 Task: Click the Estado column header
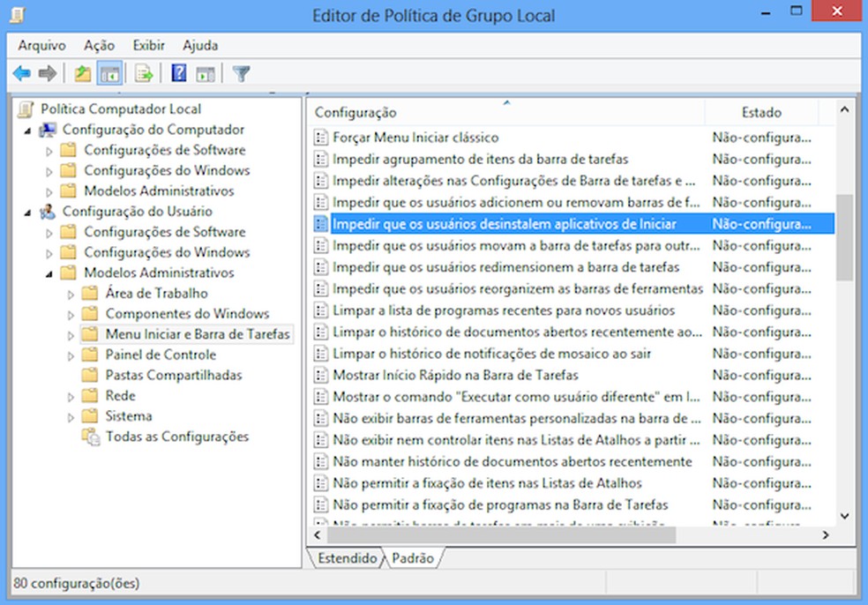(761, 112)
